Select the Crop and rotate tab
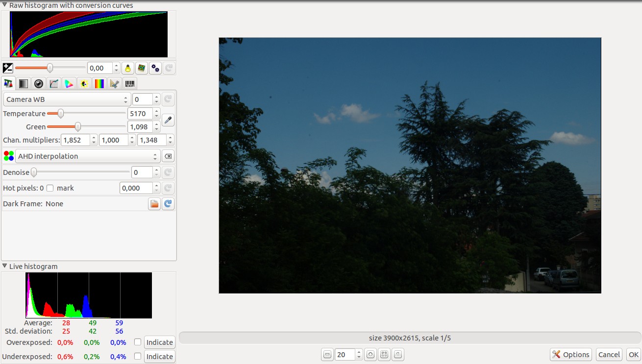 pyautogui.click(x=114, y=83)
